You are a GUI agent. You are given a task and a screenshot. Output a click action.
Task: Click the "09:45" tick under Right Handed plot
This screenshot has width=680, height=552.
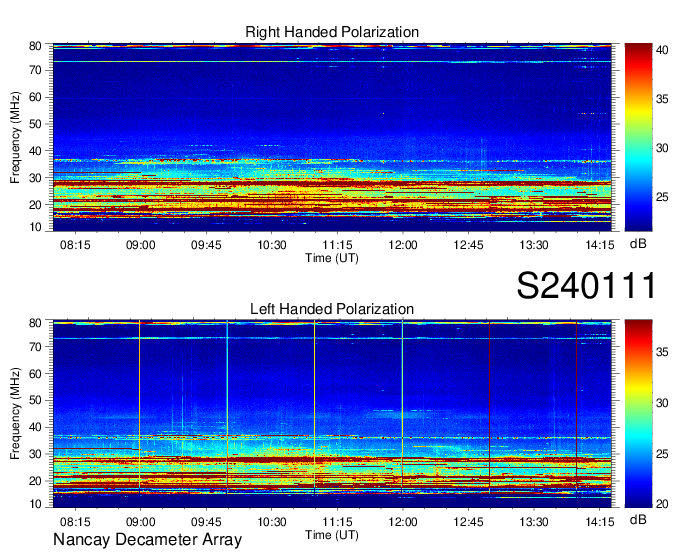[x=206, y=245]
